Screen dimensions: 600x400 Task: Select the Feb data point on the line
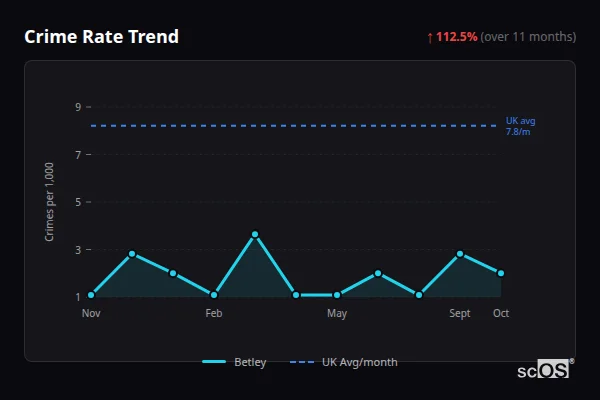[x=214, y=295]
